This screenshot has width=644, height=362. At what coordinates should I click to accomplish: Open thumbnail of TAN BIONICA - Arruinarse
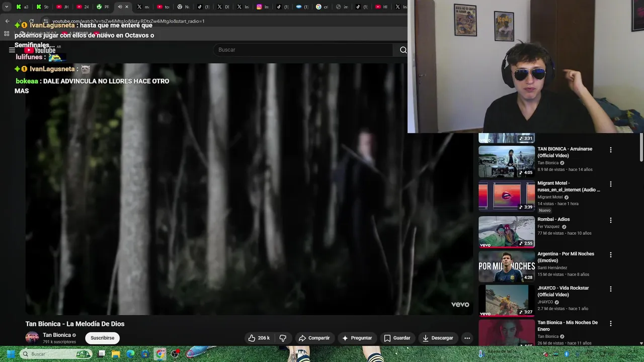pos(506,161)
